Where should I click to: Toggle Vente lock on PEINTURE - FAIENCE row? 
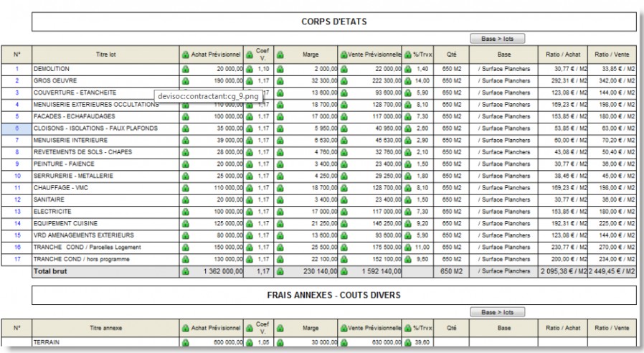click(344, 165)
